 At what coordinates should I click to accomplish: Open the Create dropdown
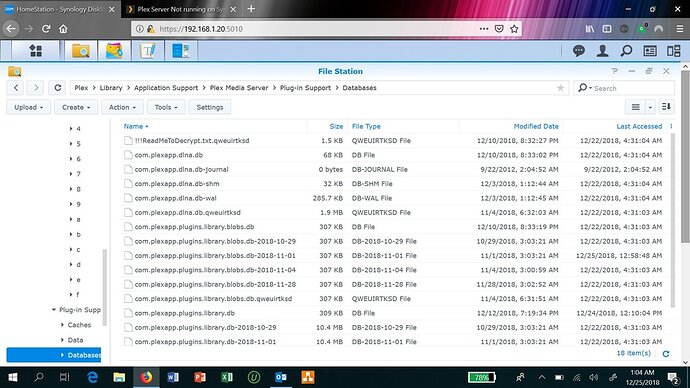click(x=76, y=107)
